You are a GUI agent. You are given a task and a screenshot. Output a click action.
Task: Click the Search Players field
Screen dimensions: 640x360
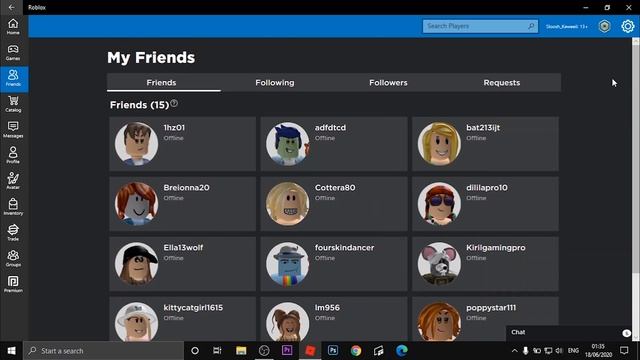pyautogui.click(x=480, y=26)
